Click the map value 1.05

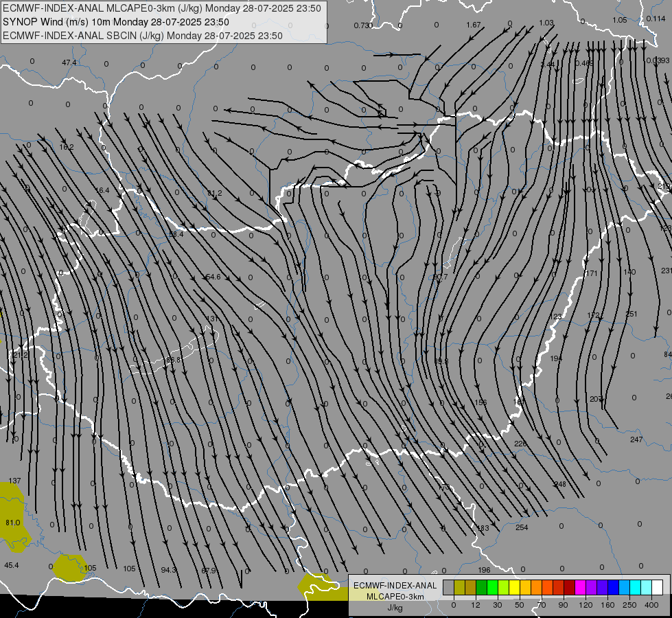(x=619, y=20)
